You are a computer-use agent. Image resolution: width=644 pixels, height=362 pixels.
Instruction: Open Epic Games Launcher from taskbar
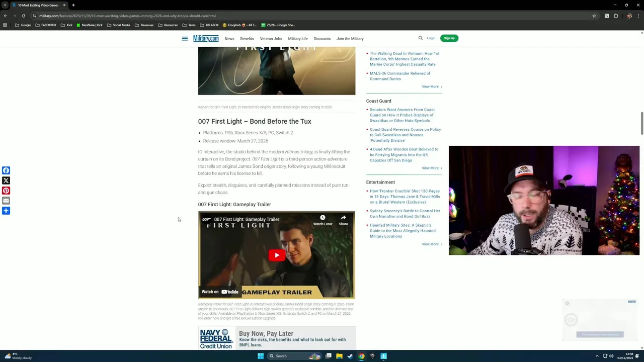[372, 356]
